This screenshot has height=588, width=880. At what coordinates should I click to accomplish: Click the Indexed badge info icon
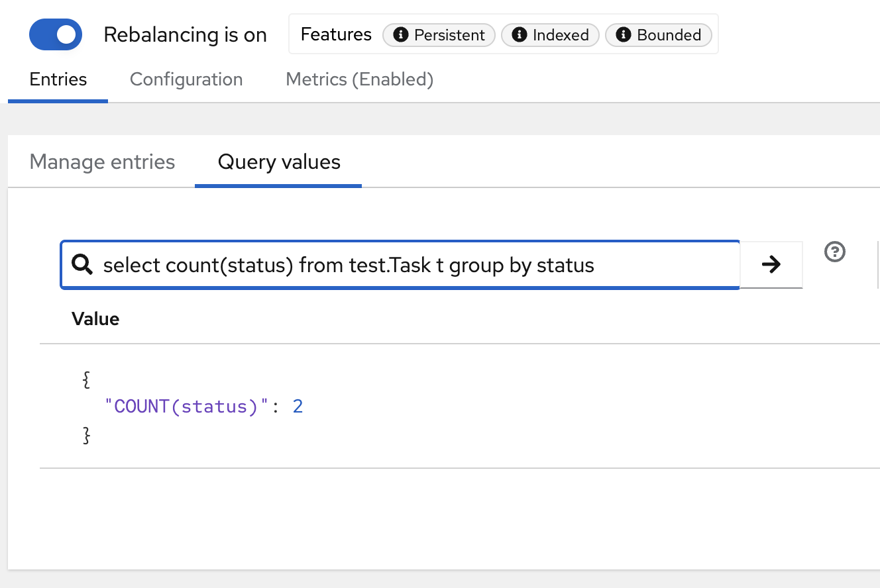(520, 35)
